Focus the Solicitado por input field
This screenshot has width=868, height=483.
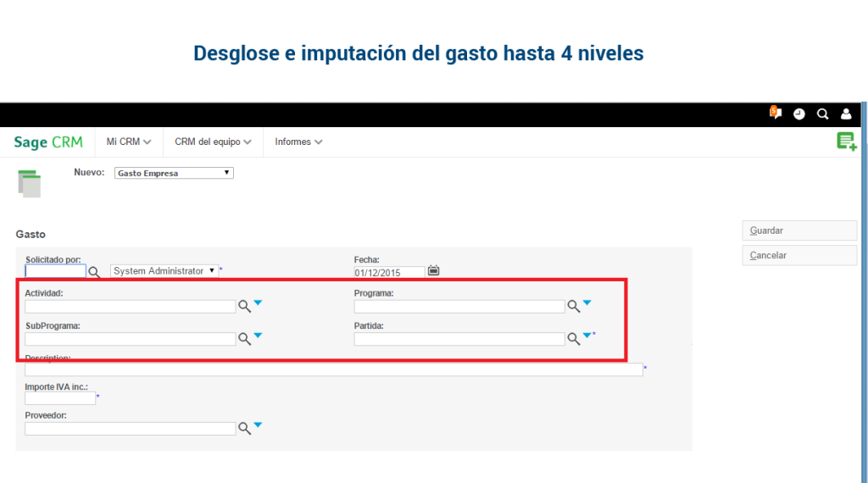(55, 271)
